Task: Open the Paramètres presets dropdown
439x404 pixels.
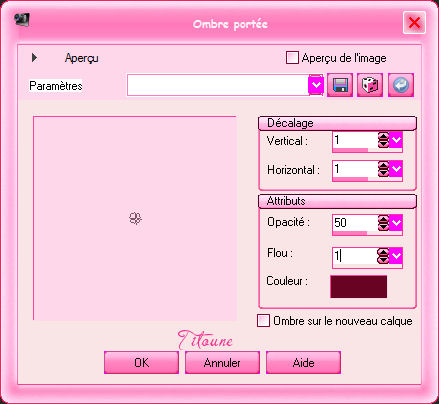Action: click(x=316, y=85)
